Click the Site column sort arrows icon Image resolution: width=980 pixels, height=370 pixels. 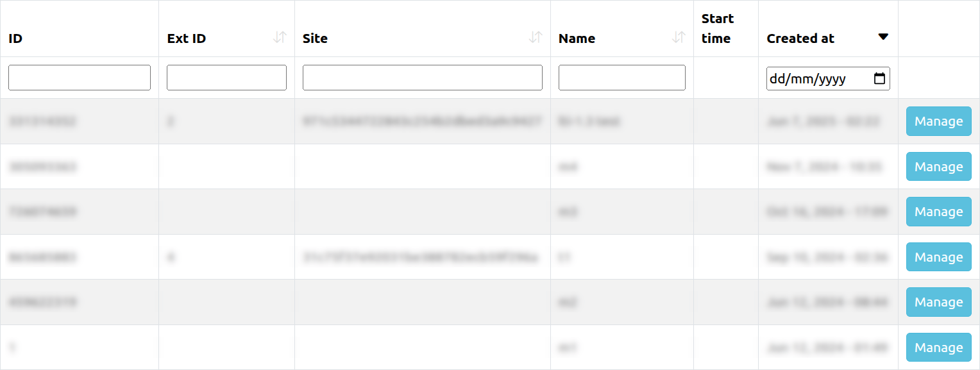point(536,38)
